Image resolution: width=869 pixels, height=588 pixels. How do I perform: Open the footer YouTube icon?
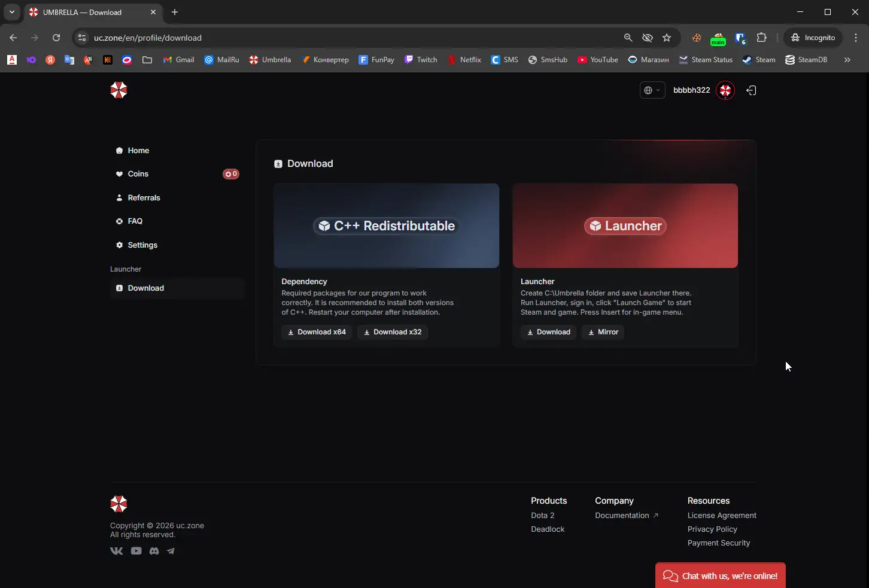(136, 551)
